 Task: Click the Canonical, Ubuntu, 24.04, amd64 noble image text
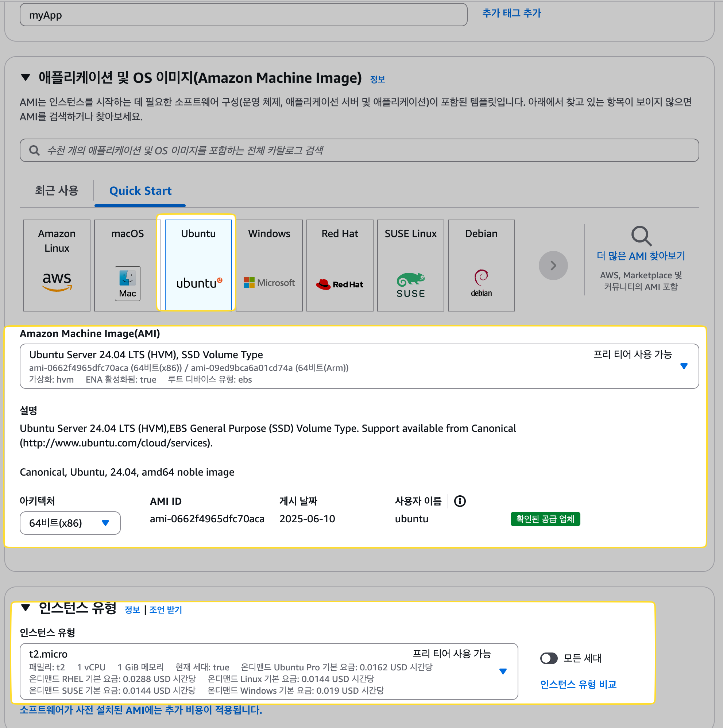pyautogui.click(x=127, y=472)
